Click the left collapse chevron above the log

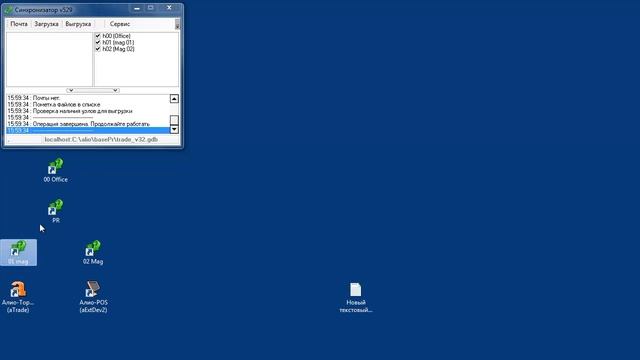(x=70, y=90)
